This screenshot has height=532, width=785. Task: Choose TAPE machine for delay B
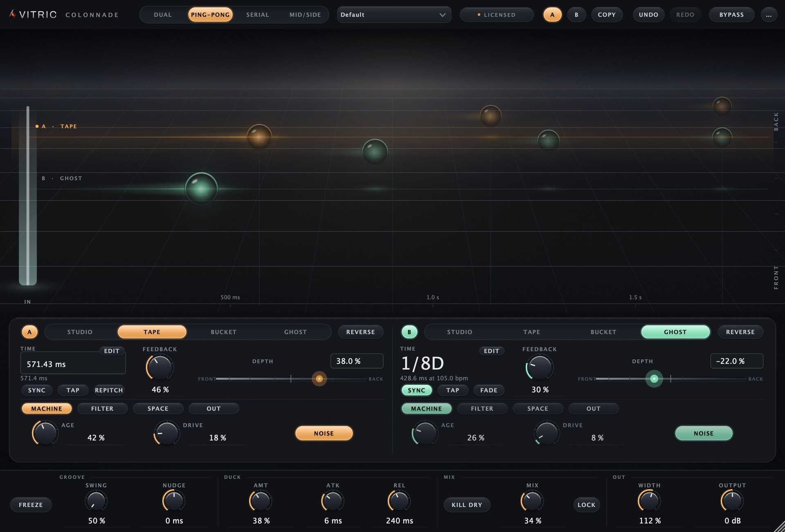(532, 332)
